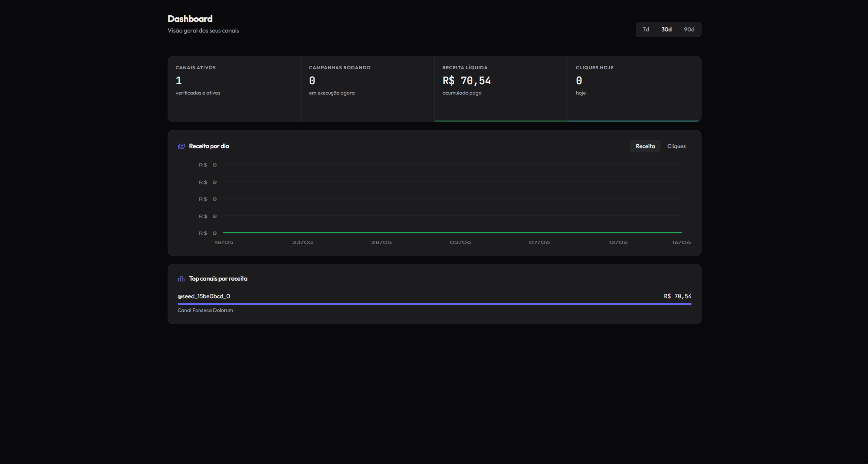Click channel @seed_15be0bcd_0
The image size is (868, 464).
click(204, 296)
